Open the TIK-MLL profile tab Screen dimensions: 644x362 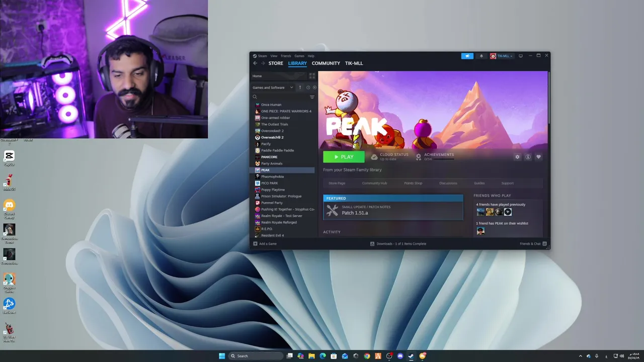point(354,63)
